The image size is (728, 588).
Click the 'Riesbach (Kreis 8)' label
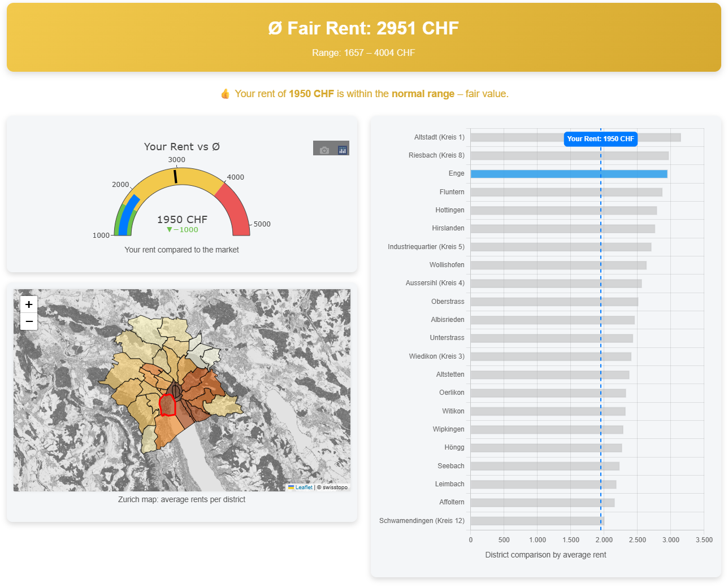(436, 155)
